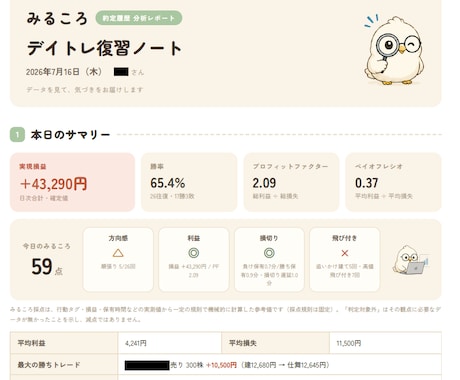Click the 今日のみるころ label
This screenshot has width=460, height=380.
(47, 246)
